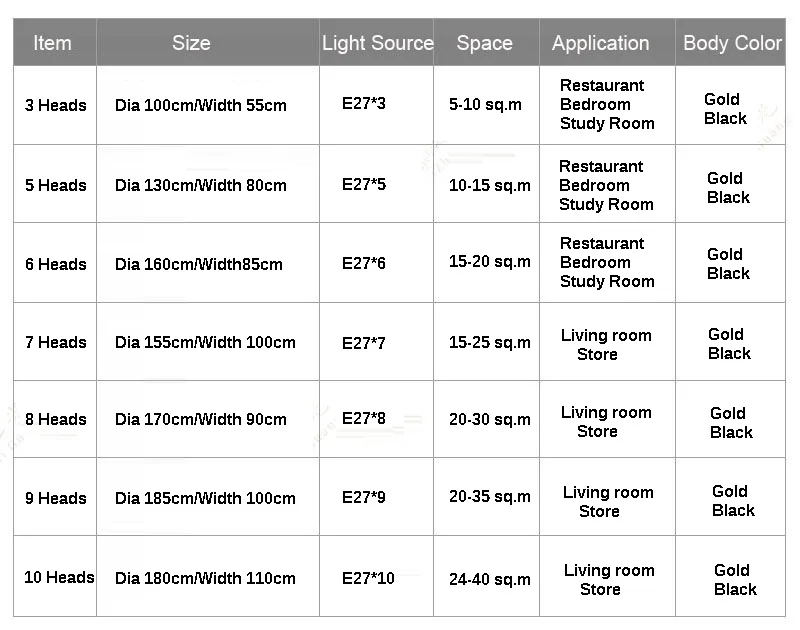Click the 'Application' column header

[607, 42]
